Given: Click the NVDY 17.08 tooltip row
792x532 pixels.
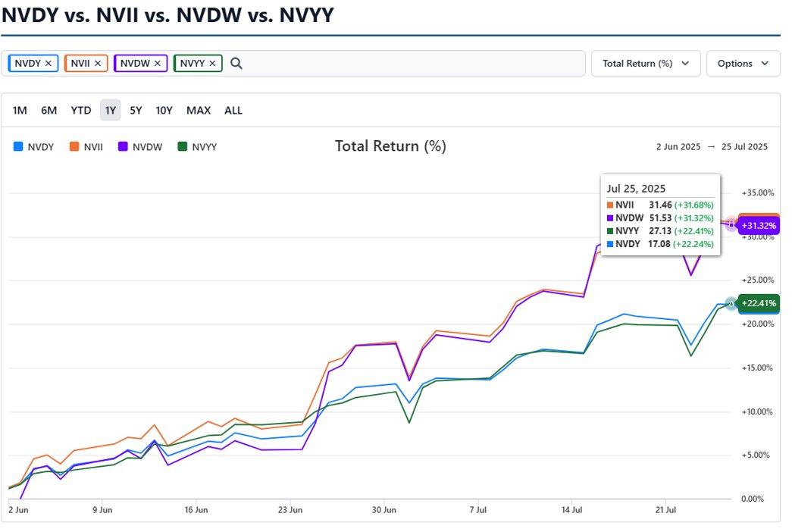Looking at the screenshot, I should point(660,244).
